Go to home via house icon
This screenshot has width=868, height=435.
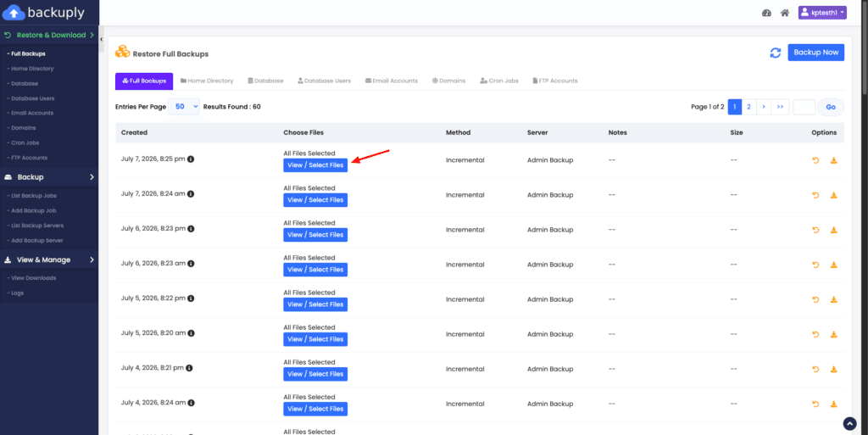[784, 13]
